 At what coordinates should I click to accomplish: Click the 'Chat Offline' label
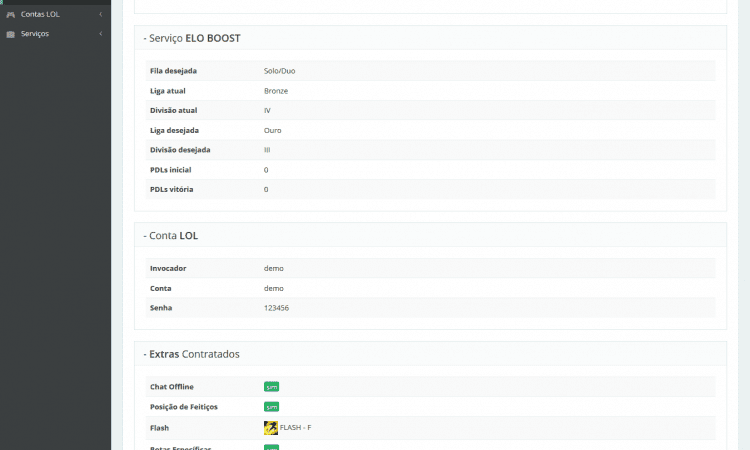click(x=172, y=387)
